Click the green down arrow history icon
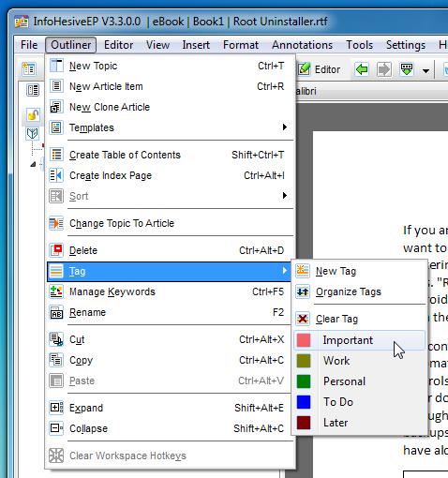Screen dimensions: 448x478 coord(407,69)
